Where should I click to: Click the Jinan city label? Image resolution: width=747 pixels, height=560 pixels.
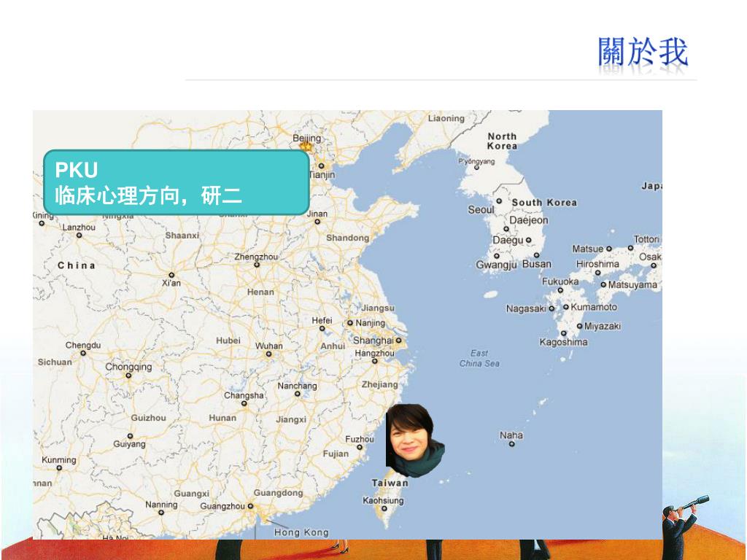coord(317,214)
